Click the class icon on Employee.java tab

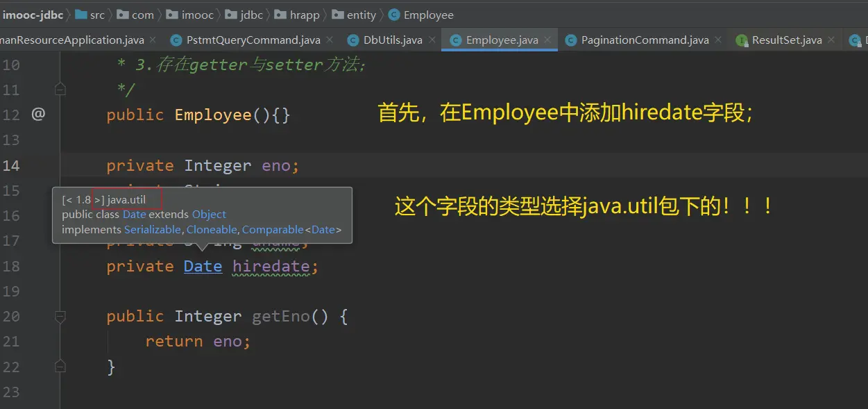click(455, 40)
